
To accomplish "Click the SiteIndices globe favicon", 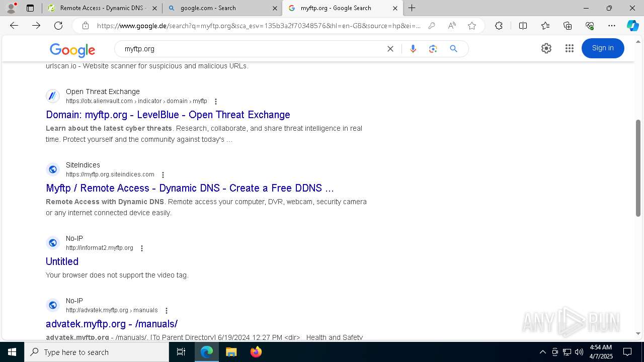I will pyautogui.click(x=53, y=169).
